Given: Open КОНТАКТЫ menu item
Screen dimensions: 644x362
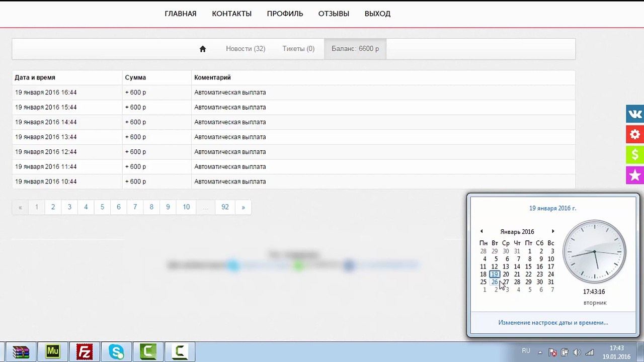Looking at the screenshot, I should tap(231, 14).
